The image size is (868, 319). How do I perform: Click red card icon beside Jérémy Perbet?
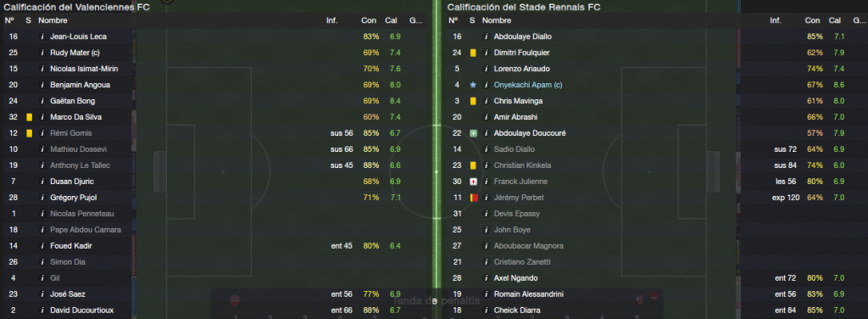(473, 197)
